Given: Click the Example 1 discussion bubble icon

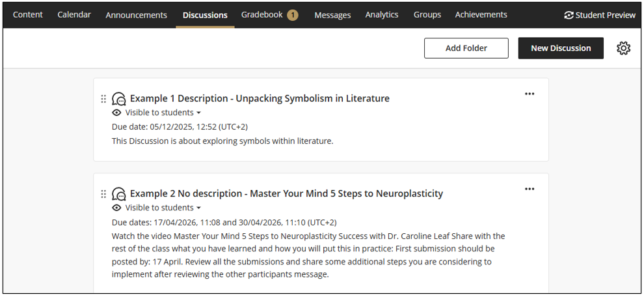Looking at the screenshot, I should (118, 99).
